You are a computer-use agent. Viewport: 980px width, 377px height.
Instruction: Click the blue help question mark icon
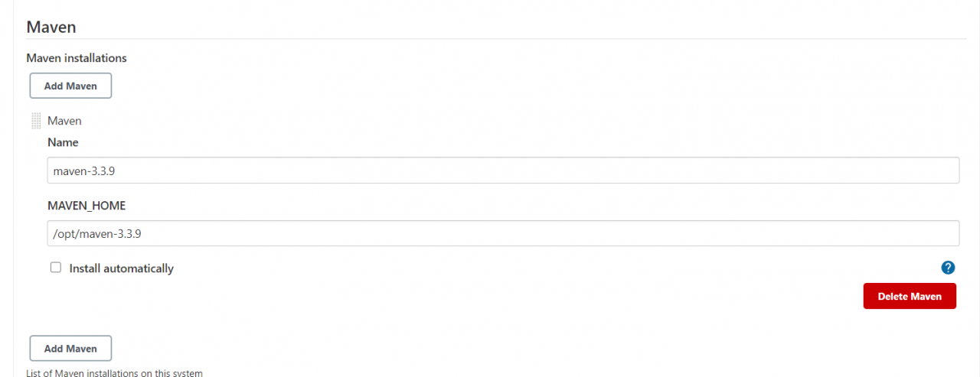[x=948, y=268]
